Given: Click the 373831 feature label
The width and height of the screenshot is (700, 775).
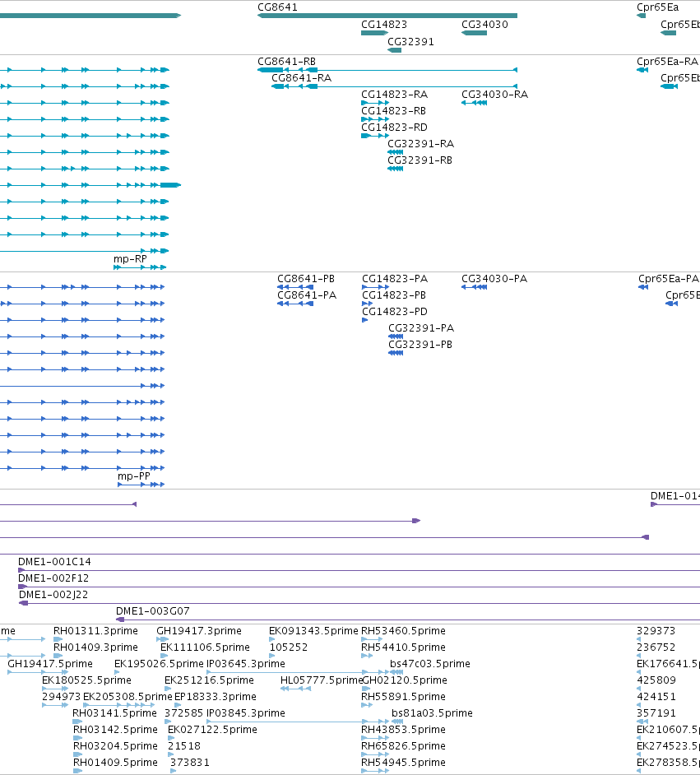Looking at the screenshot, I should pos(189,763).
